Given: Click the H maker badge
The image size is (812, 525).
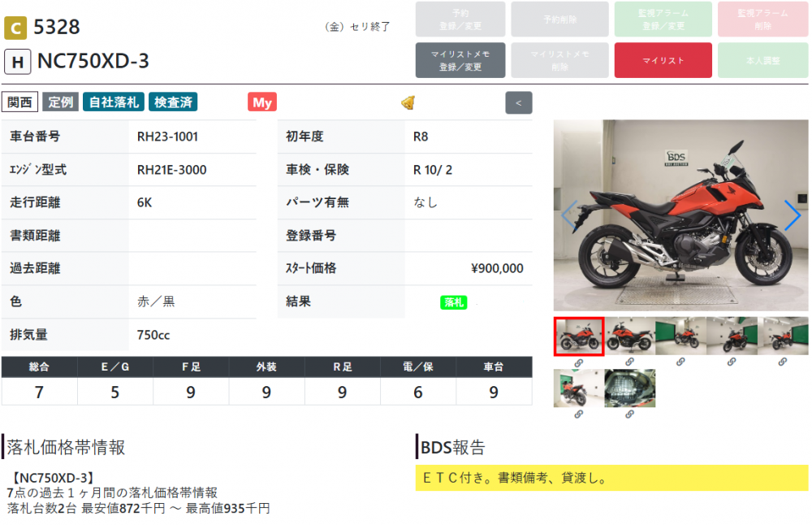Looking at the screenshot, I should [17, 62].
